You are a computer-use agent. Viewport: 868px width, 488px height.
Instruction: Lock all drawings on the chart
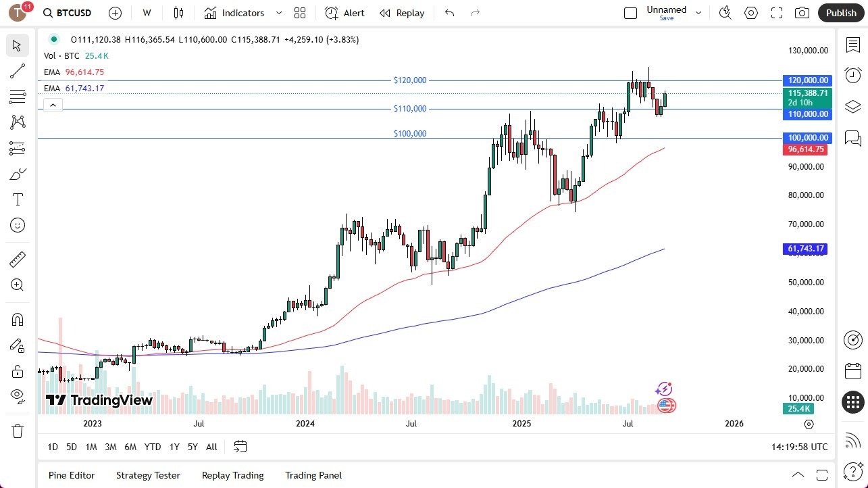pos(18,371)
